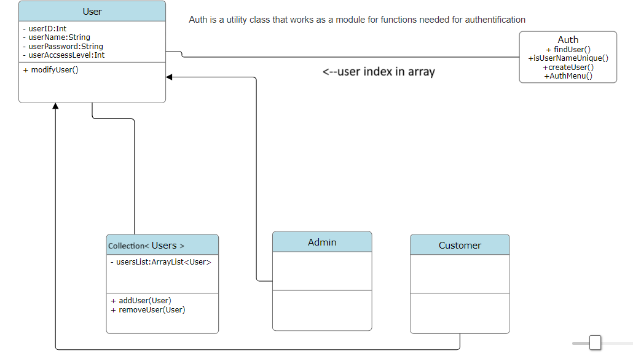Select the AuthMenu() method

pos(568,76)
